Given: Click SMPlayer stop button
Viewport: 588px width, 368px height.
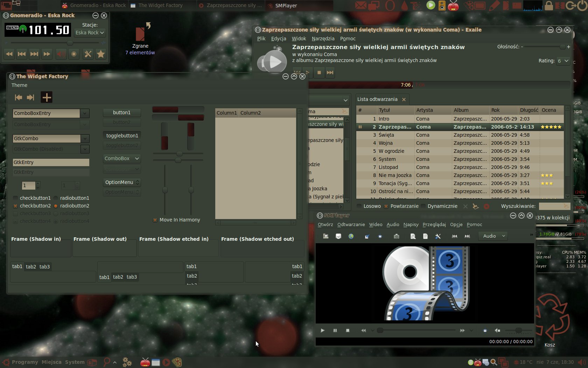Looking at the screenshot, I should point(348,330).
